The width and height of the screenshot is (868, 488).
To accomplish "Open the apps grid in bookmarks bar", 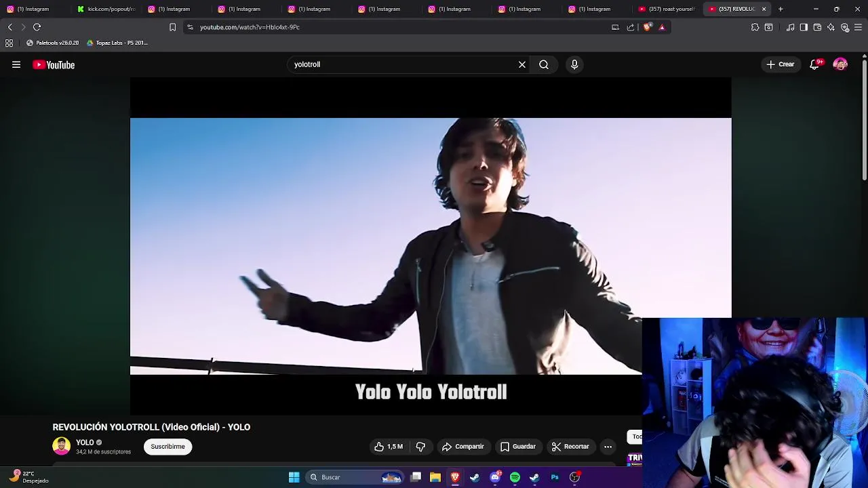I will [9, 43].
